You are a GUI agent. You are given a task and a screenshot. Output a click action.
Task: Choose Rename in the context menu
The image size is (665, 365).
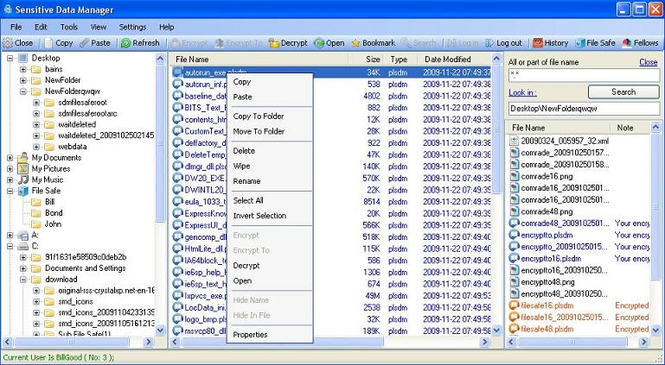point(270,181)
